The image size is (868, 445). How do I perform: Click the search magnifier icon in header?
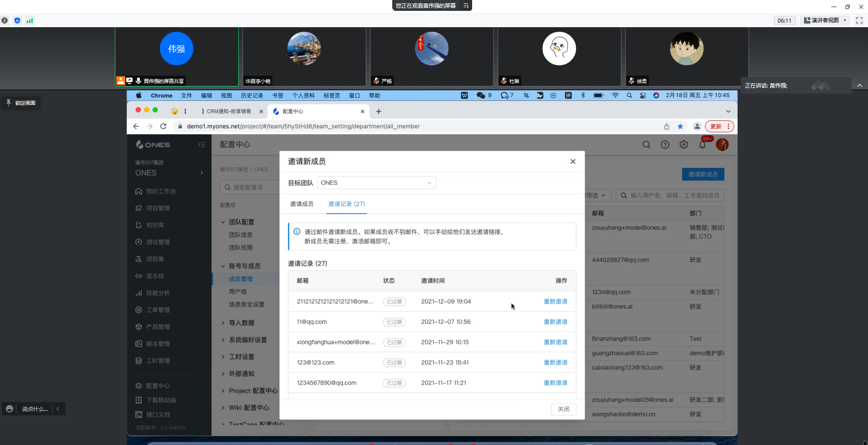click(646, 145)
